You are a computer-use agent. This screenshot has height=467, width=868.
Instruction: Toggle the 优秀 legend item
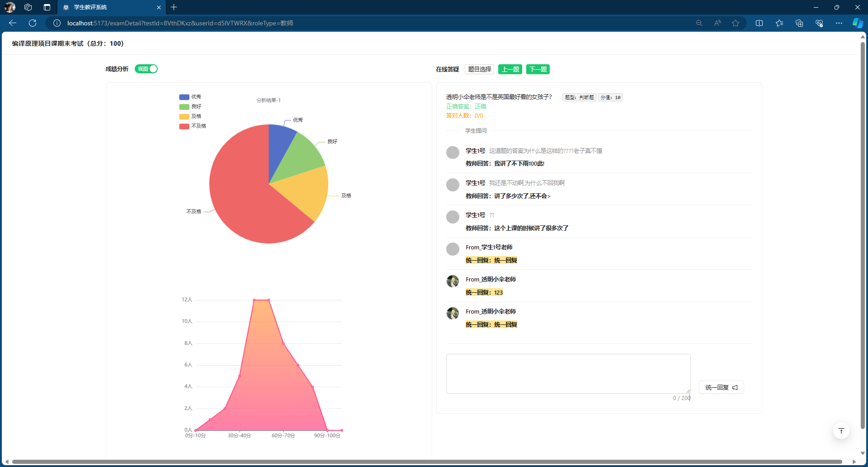pos(190,97)
